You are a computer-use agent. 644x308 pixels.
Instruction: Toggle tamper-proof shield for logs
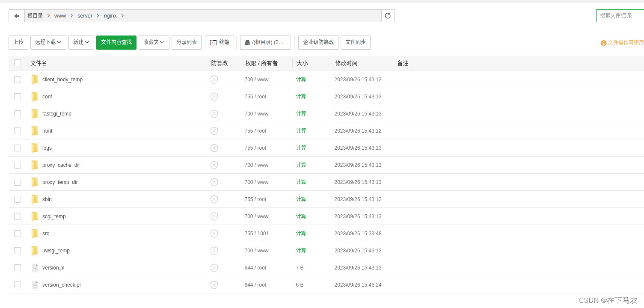tap(214, 148)
